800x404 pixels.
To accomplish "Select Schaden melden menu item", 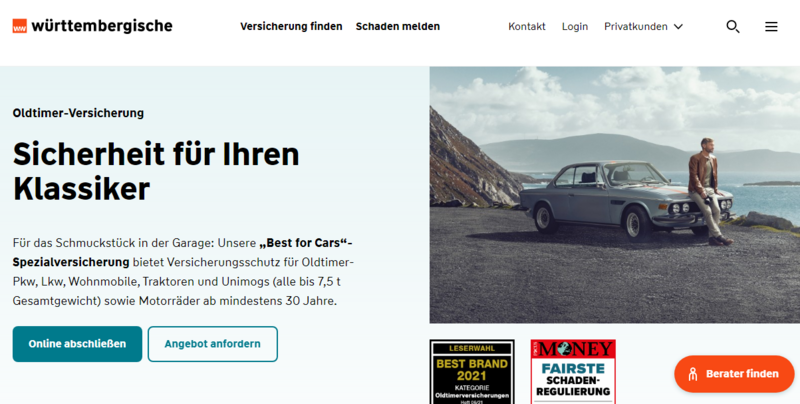I will [x=397, y=27].
